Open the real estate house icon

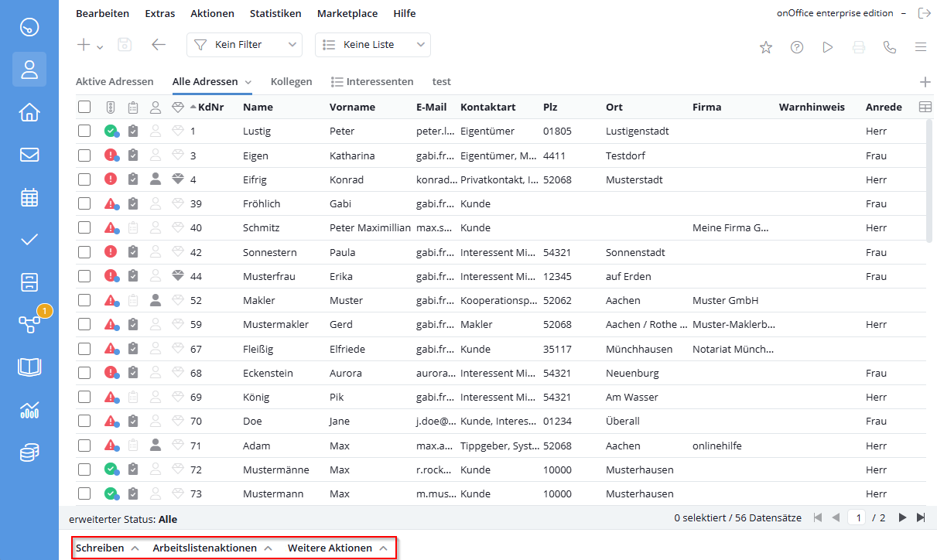29,112
